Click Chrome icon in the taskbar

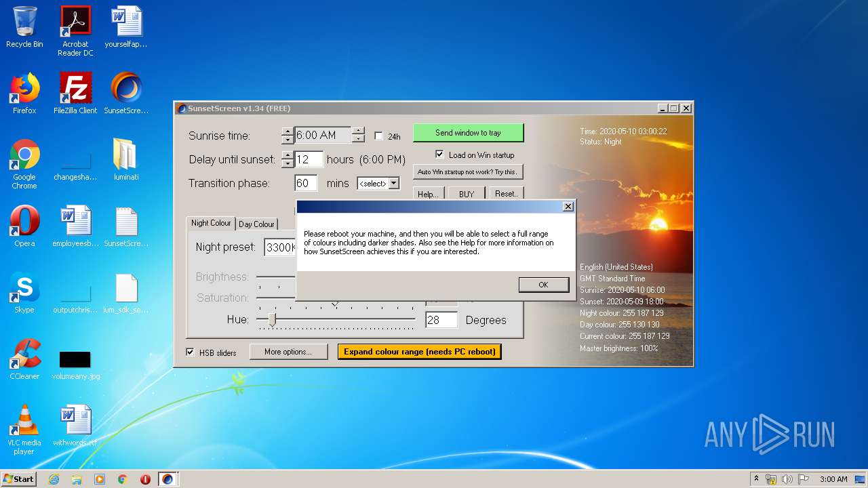[x=123, y=479]
